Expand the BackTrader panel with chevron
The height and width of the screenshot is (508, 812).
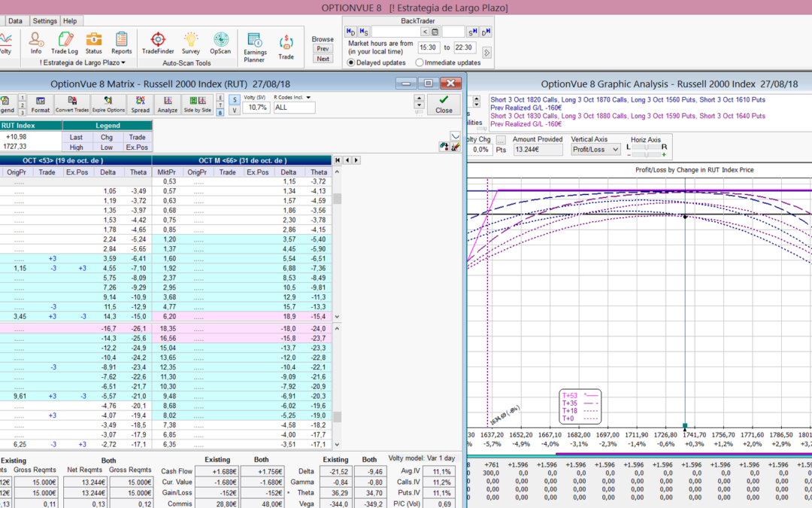pos(486,53)
